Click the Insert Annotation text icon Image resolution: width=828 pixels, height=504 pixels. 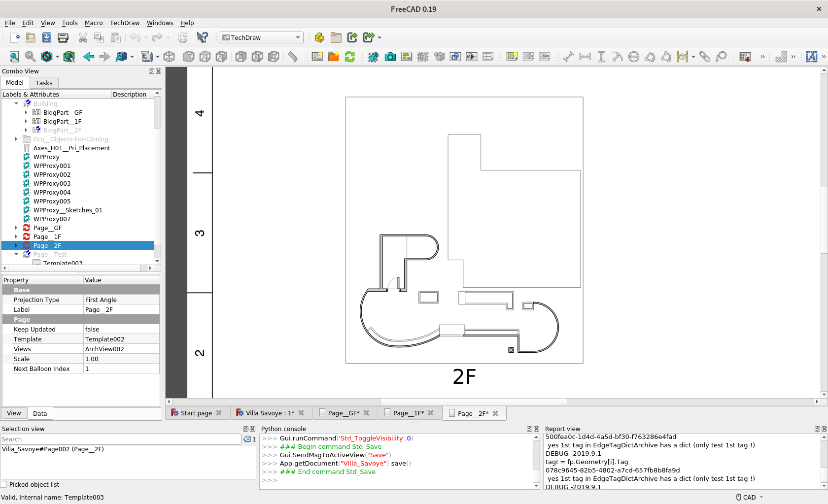pos(811,57)
